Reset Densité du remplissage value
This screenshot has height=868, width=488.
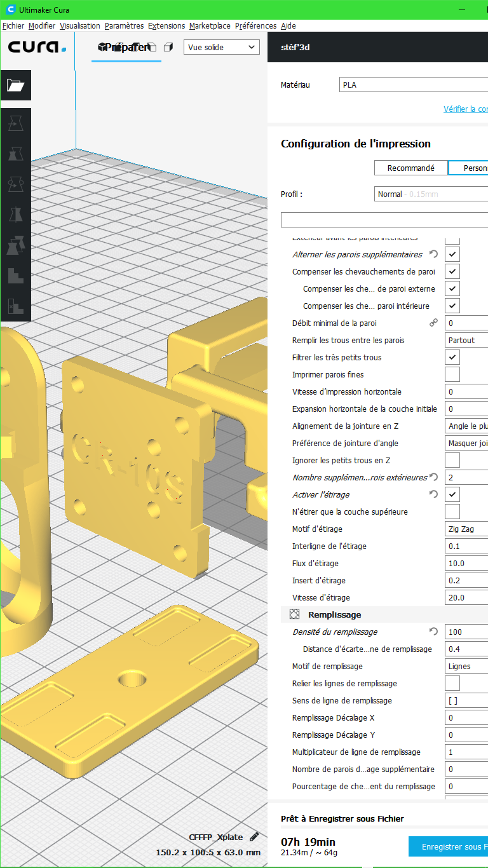(433, 632)
